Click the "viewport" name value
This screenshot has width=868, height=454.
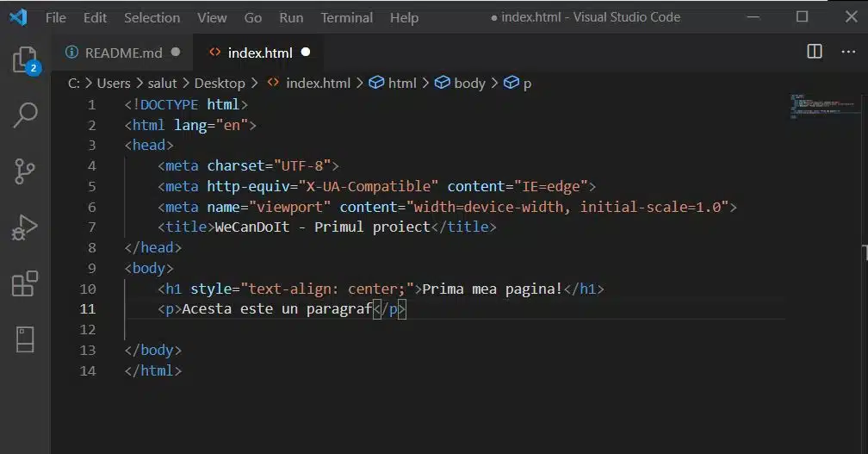[289, 207]
